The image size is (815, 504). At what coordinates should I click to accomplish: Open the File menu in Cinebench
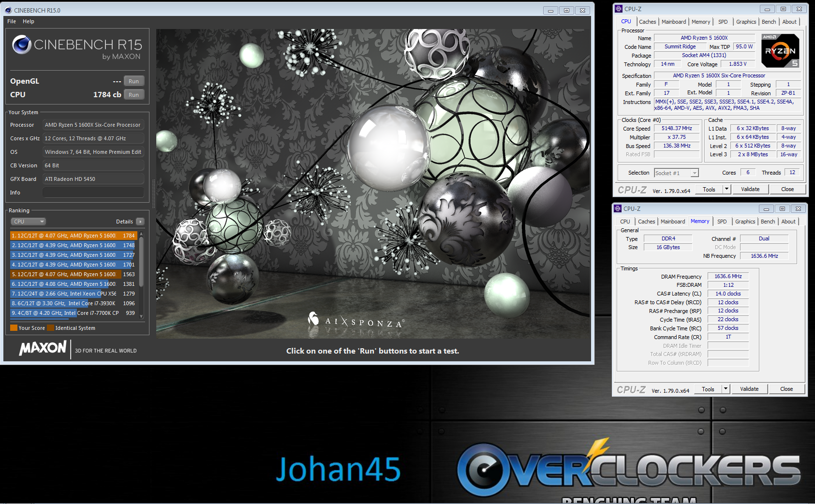point(12,21)
